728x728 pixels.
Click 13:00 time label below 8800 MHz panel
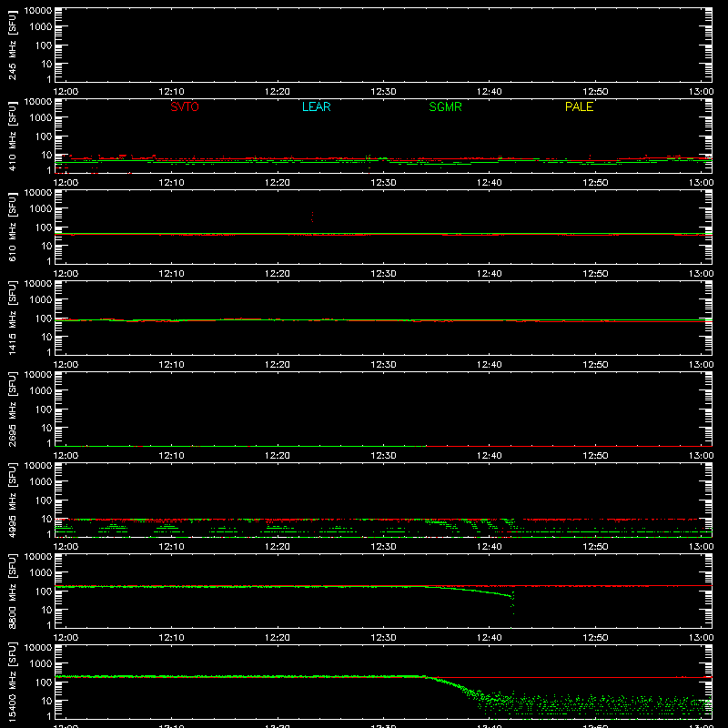point(701,638)
